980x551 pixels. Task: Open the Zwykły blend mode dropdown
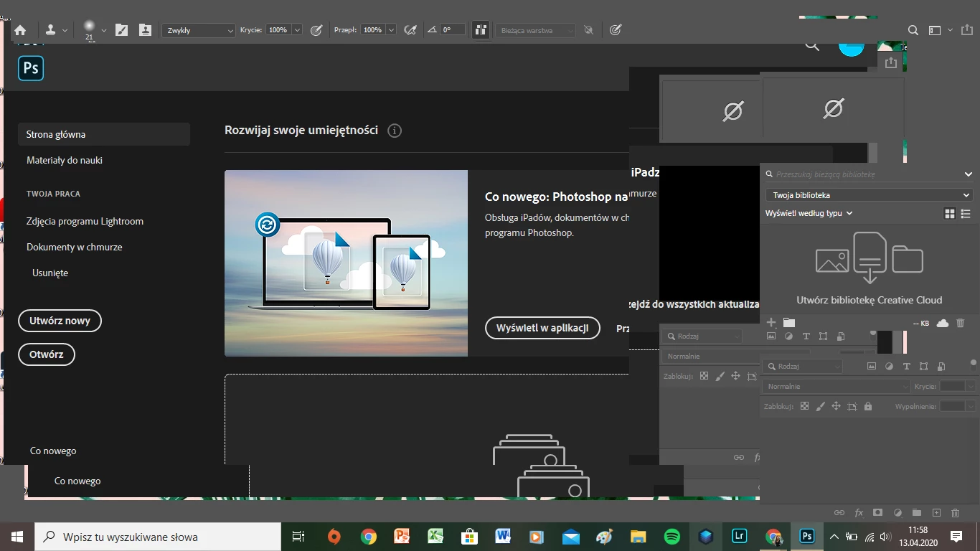tap(199, 30)
